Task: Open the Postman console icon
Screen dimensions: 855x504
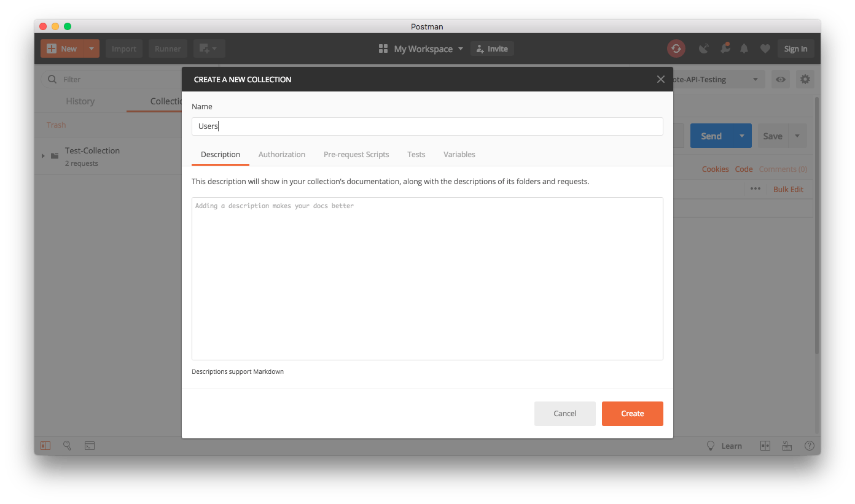Action: pyautogui.click(x=89, y=445)
